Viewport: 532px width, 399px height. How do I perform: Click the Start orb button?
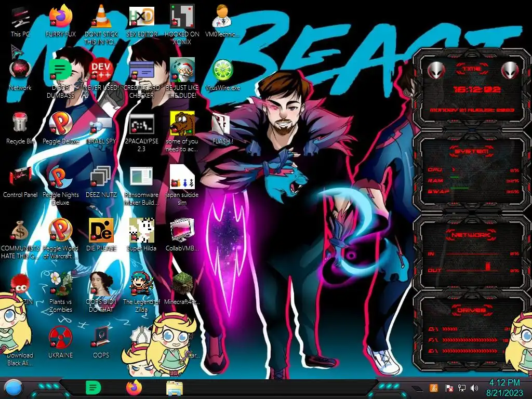tap(14, 388)
